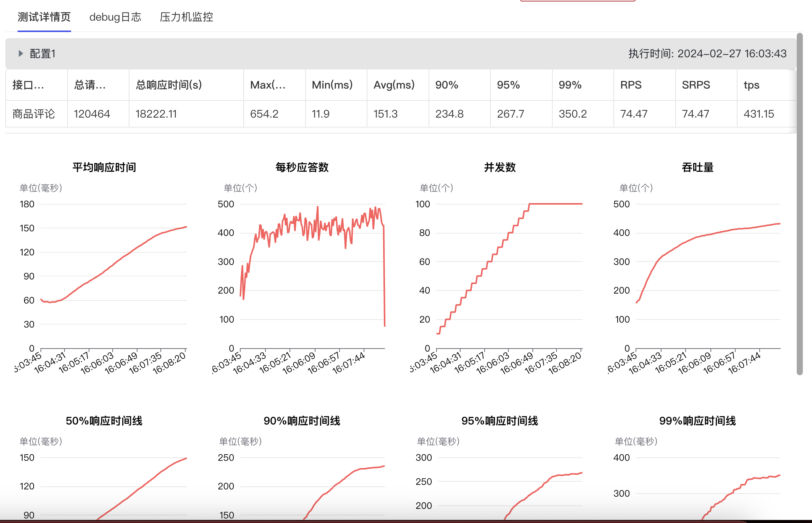Screen dimensions: 812x523
Task: Click the page vertical scrollbar thumb
Action: [799, 204]
